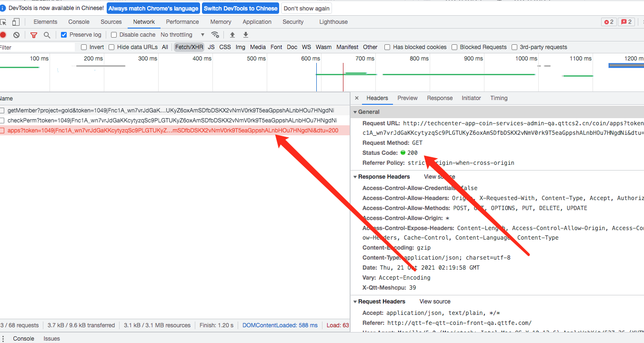Open the Performance panel
The image size is (644, 343).
[182, 22]
